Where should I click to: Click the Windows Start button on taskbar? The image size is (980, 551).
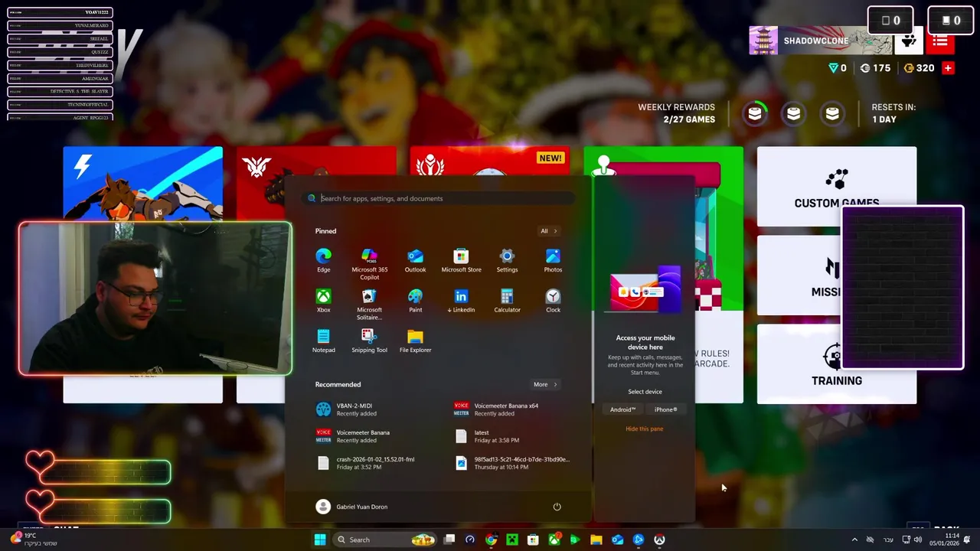point(320,540)
